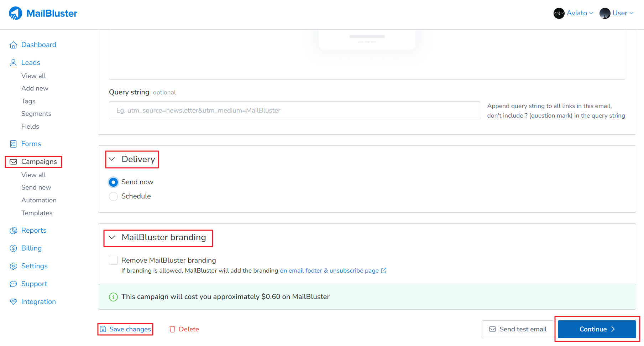Click the Support chat bubble icon
Image resolution: width=644 pixels, height=346 pixels.
14,284
